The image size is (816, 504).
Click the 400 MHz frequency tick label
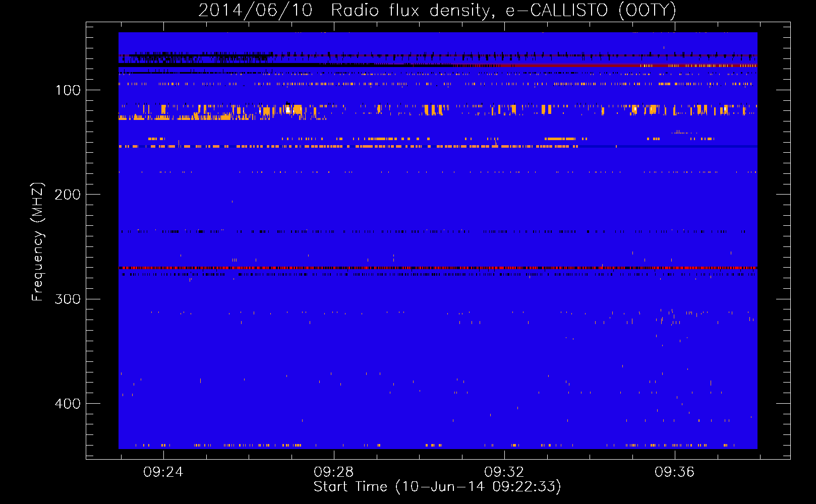click(x=68, y=404)
